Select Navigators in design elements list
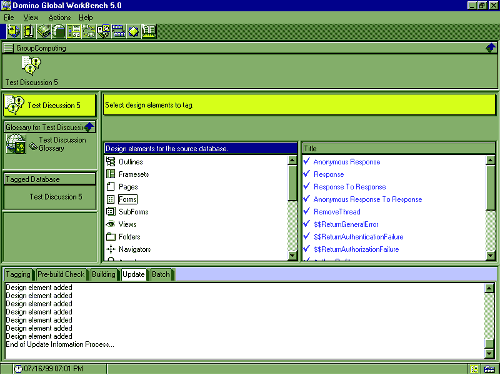This screenshot has height=375, width=500. pyautogui.click(x=134, y=249)
